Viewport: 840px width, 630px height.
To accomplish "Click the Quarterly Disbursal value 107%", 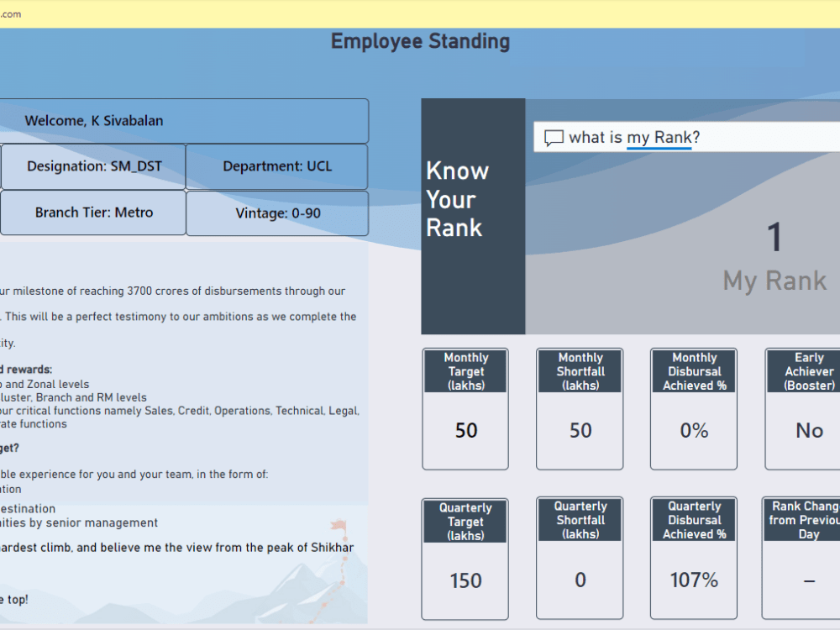I will 695,580.
